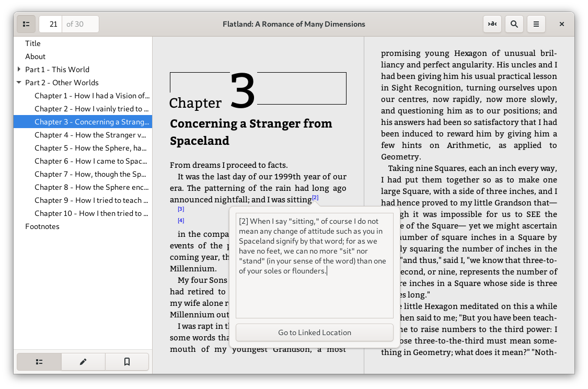
Task: Open Chapter 7 - How, though the Sp...
Action: pos(83,174)
